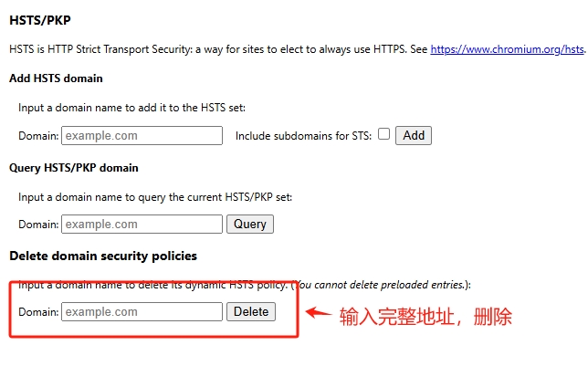588x387 pixels.
Task: Click the Delete domain security policies heading
Action: pyautogui.click(x=102, y=256)
